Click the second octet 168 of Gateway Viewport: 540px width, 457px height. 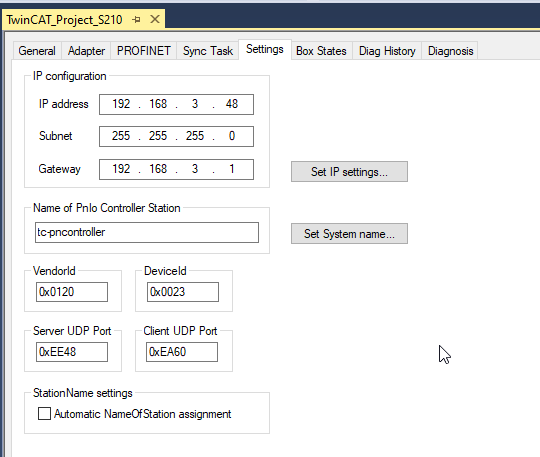tap(158, 169)
